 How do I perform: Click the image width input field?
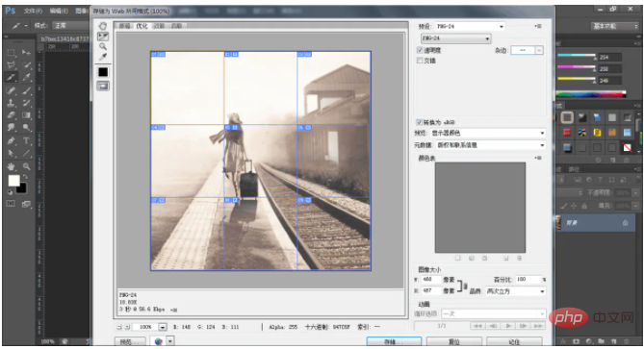tap(430, 279)
